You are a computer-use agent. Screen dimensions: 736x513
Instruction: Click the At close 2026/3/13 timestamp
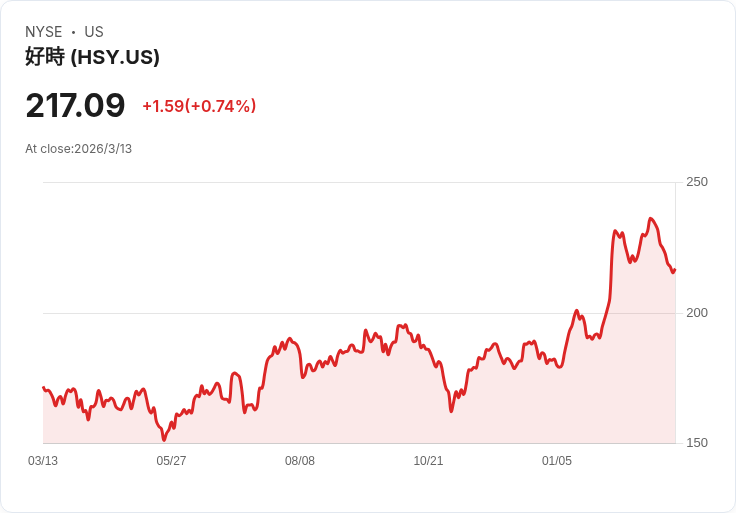pos(78,149)
